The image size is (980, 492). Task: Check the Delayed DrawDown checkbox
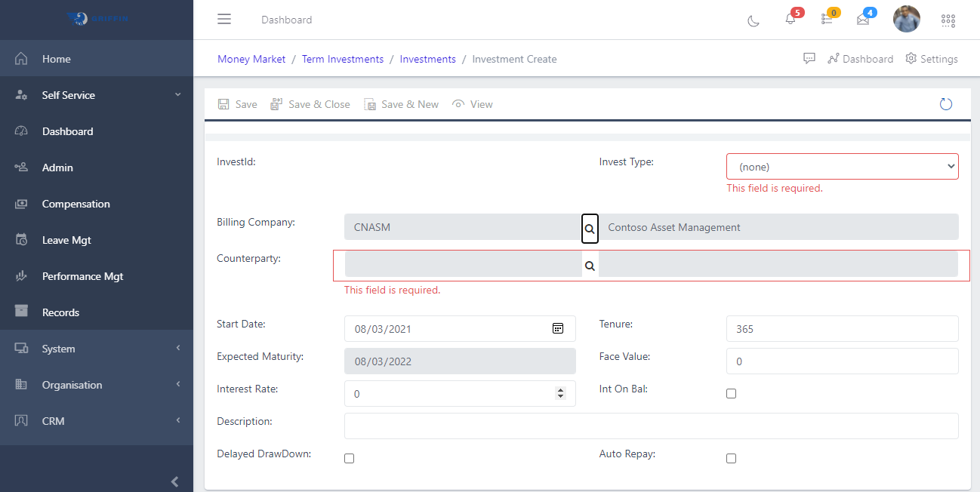pos(349,458)
